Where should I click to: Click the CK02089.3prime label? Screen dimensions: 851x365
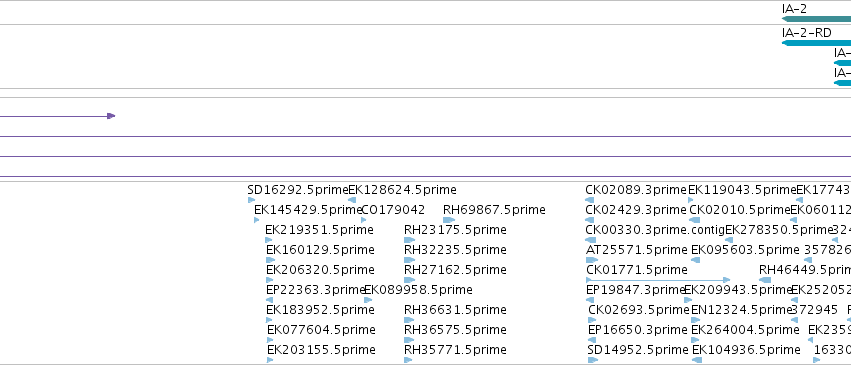636,190
